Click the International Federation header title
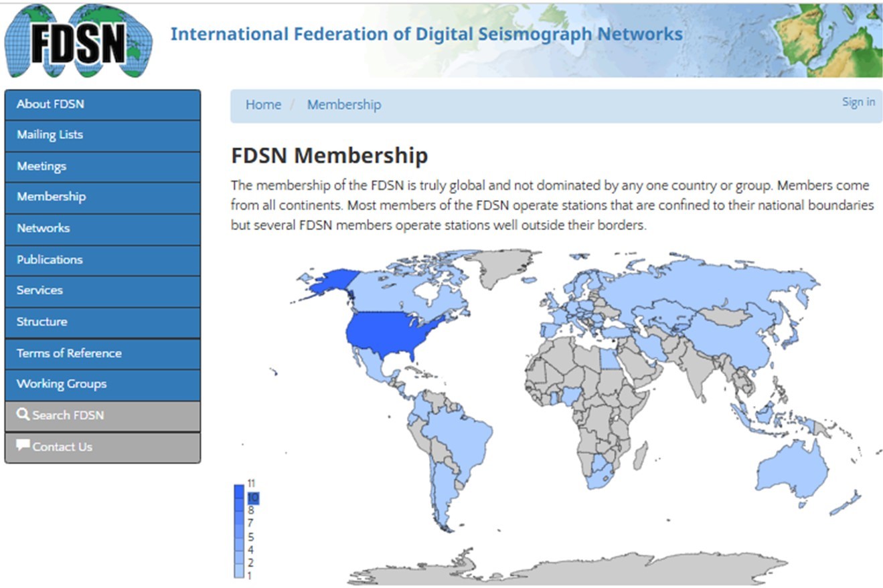 pyautogui.click(x=426, y=34)
